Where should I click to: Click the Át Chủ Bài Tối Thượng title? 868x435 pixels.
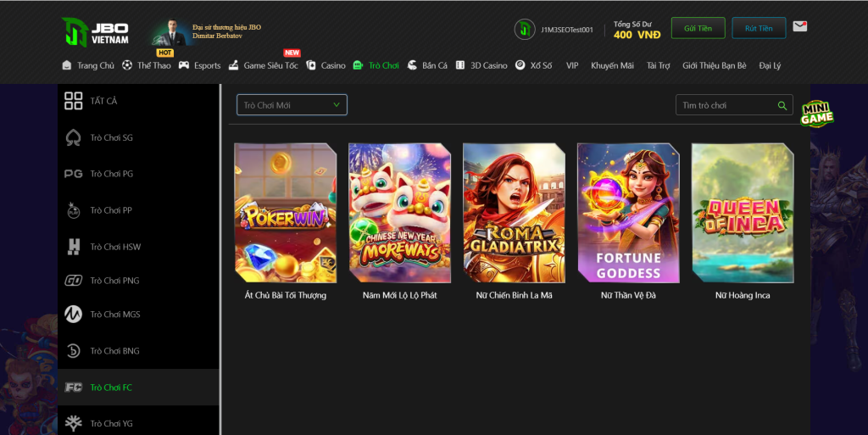(x=286, y=296)
